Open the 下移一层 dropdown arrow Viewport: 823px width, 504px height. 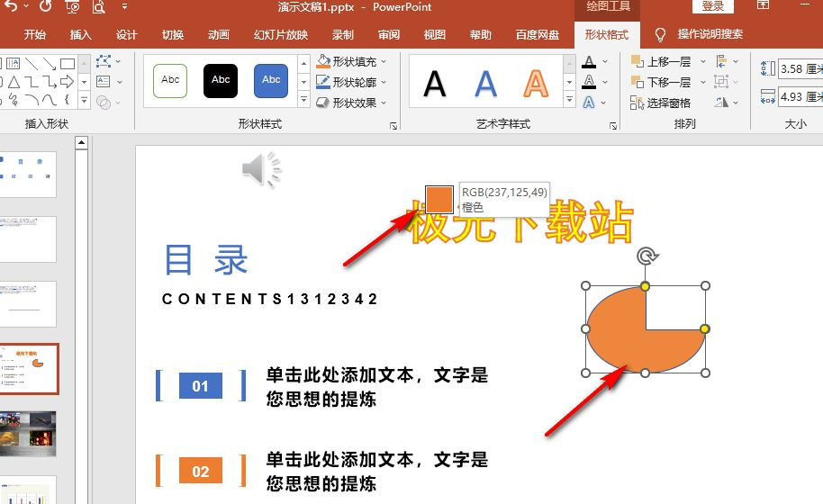[703, 82]
